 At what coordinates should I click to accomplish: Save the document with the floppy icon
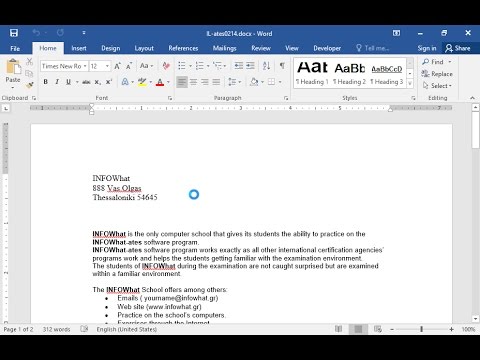[x=14, y=33]
